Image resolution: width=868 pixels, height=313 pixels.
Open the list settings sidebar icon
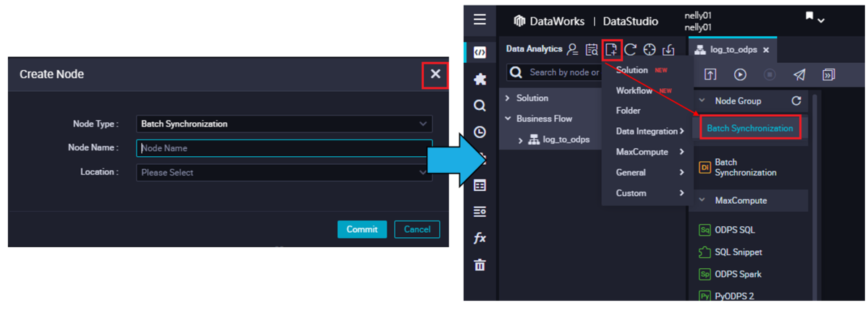480,212
